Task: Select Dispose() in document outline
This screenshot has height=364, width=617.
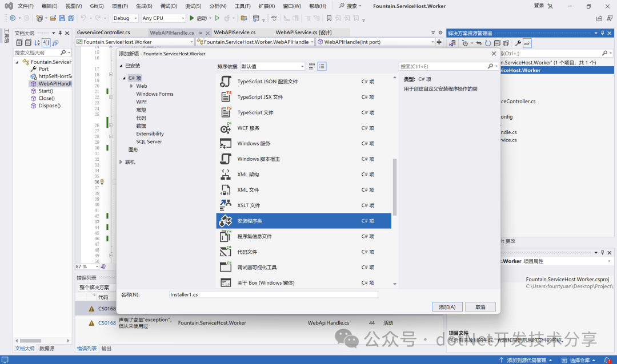Action: [x=50, y=106]
